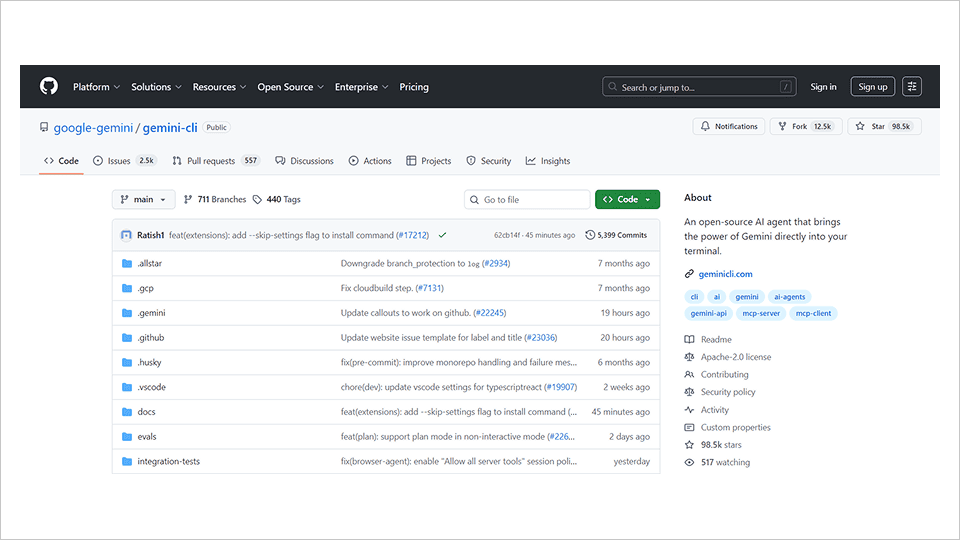Open the .github folder
Screen dimensions: 960x540
[x=151, y=337]
